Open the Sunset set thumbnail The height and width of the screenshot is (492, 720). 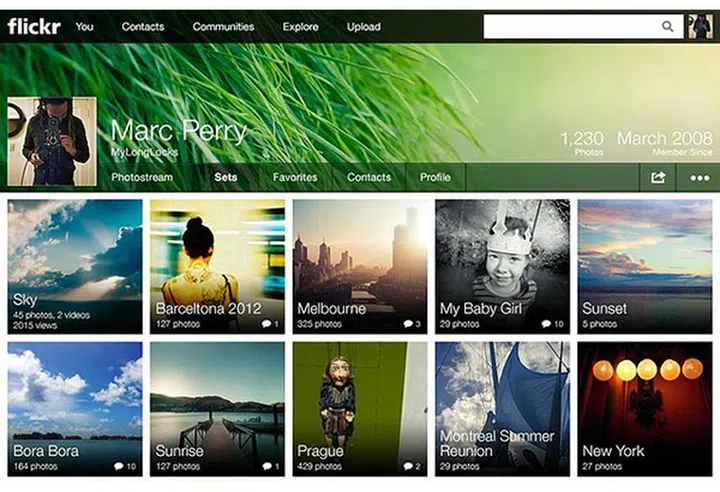tap(645, 265)
